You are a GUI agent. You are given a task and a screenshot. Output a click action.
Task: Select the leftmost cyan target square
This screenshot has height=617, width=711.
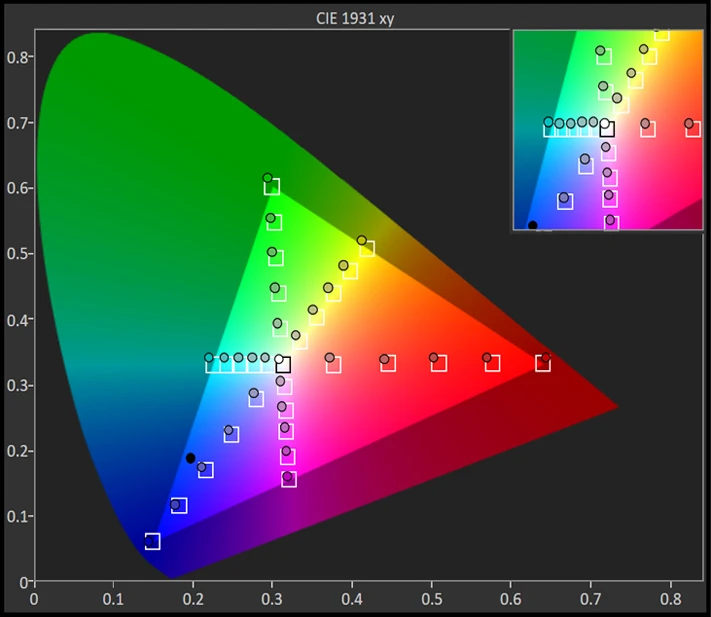tap(212, 365)
